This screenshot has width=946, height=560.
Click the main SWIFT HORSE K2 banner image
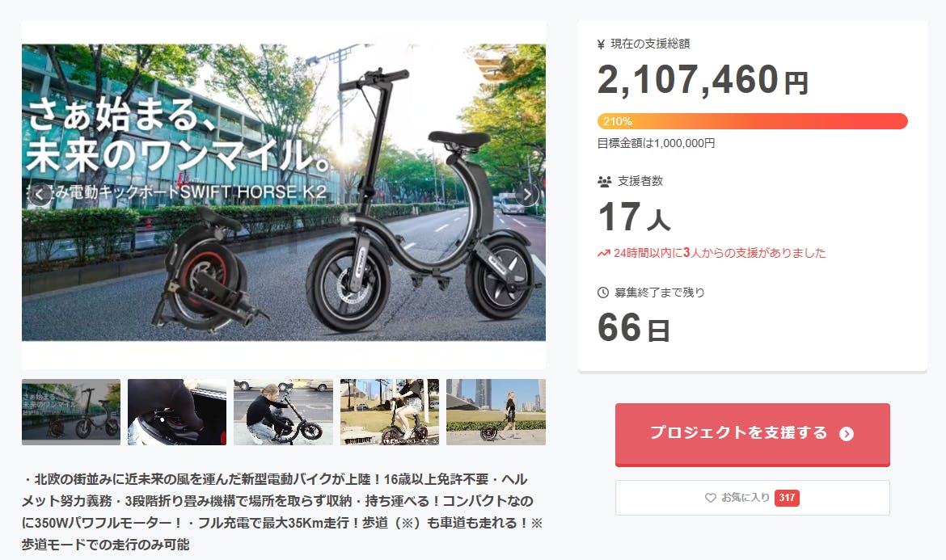click(x=284, y=192)
